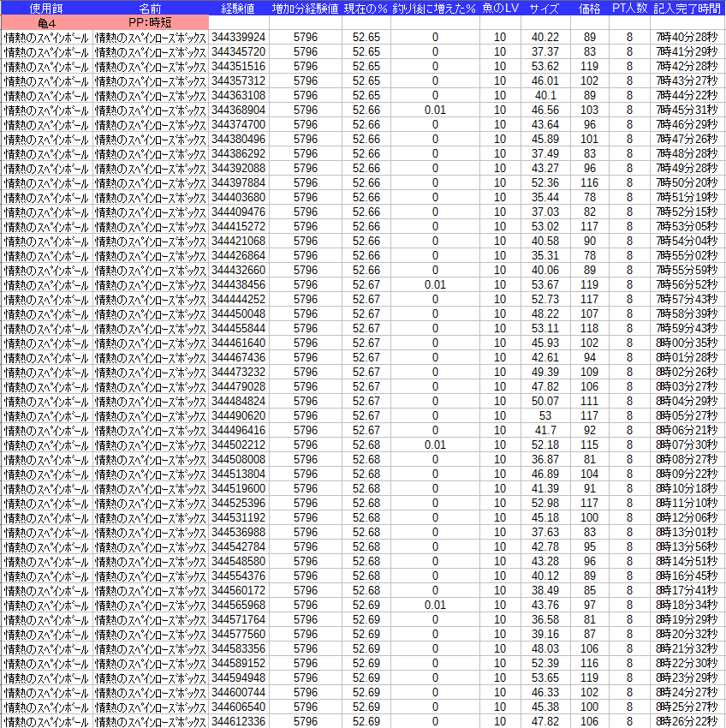Select the 名前 column header
The height and width of the screenshot is (728, 726).
(150, 8)
